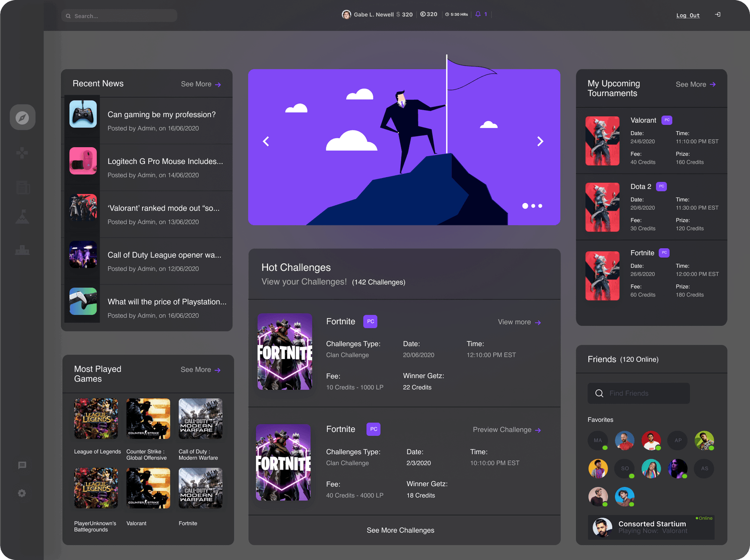Open Call of Duty: Modern Warfare thumbnail
750x560 pixels.
pos(201,418)
